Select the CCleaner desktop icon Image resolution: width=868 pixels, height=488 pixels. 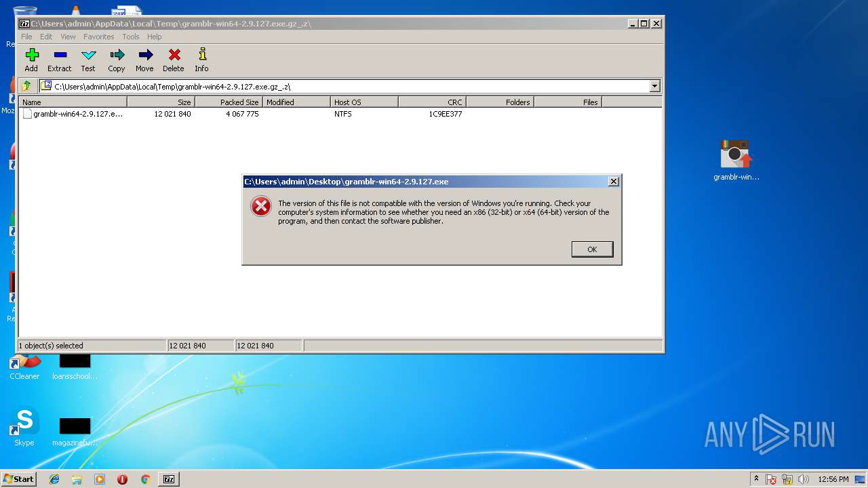coord(24,367)
